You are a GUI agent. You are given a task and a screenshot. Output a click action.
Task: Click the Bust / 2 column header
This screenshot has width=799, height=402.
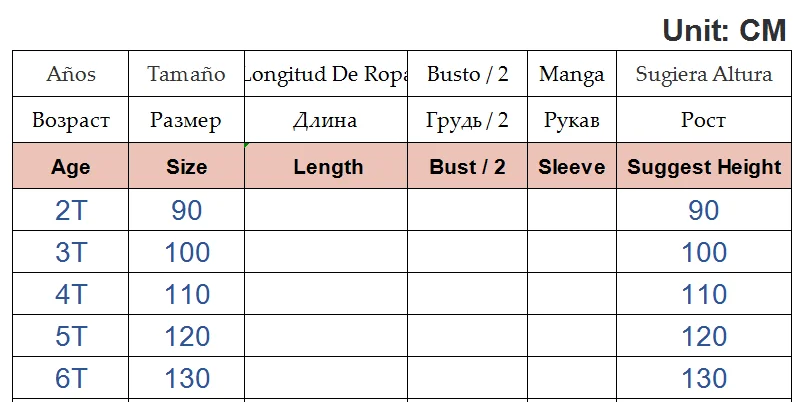(x=467, y=167)
